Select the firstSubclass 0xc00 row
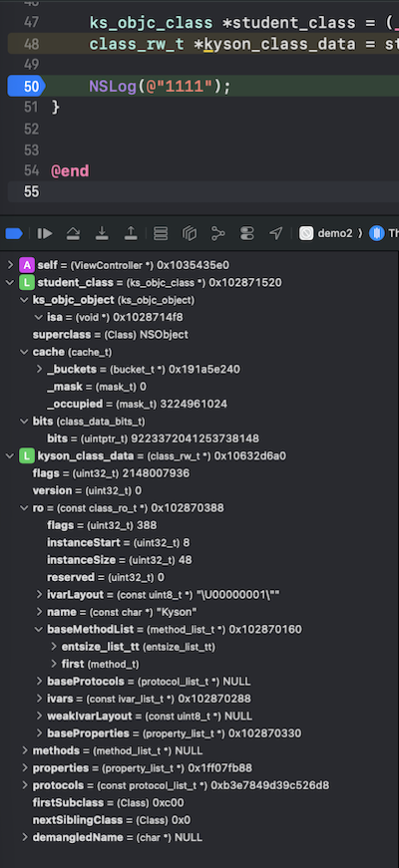399x868 pixels. tap(108, 802)
